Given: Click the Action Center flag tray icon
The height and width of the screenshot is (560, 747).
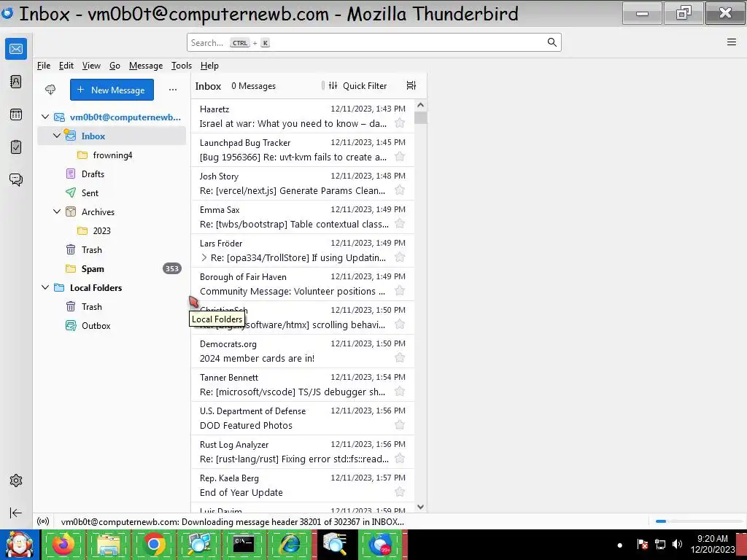Looking at the screenshot, I should tap(642, 544).
